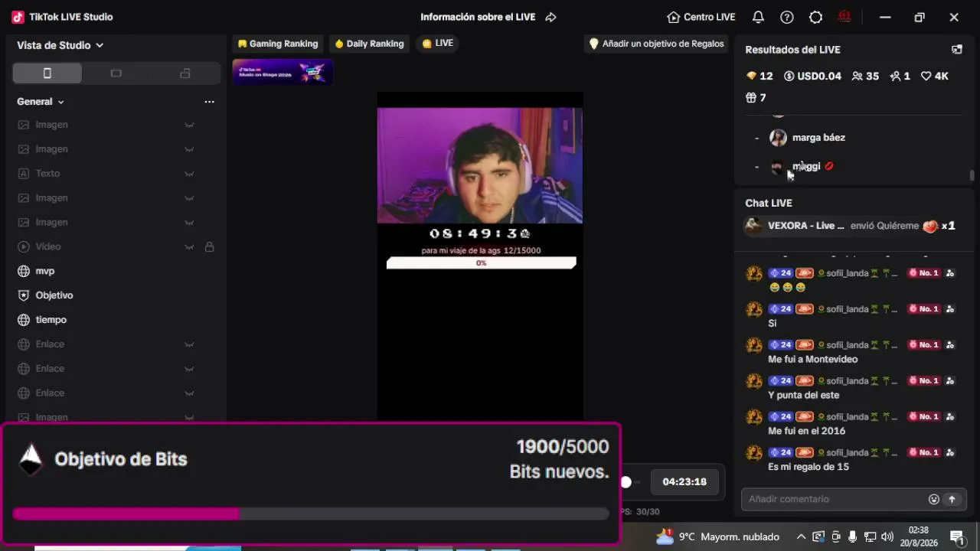Open General more options menu
The height and width of the screenshot is (551, 980).
pyautogui.click(x=209, y=102)
